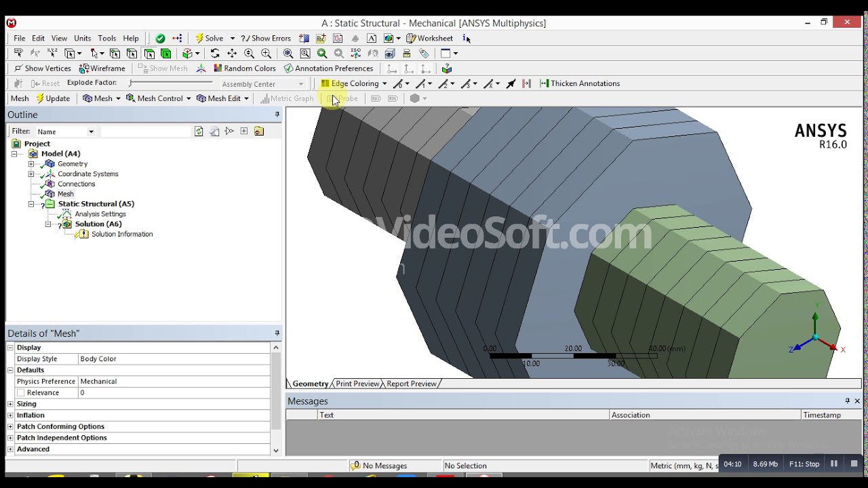
Task: Adjust the Explode Factor slider
Action: (171, 83)
